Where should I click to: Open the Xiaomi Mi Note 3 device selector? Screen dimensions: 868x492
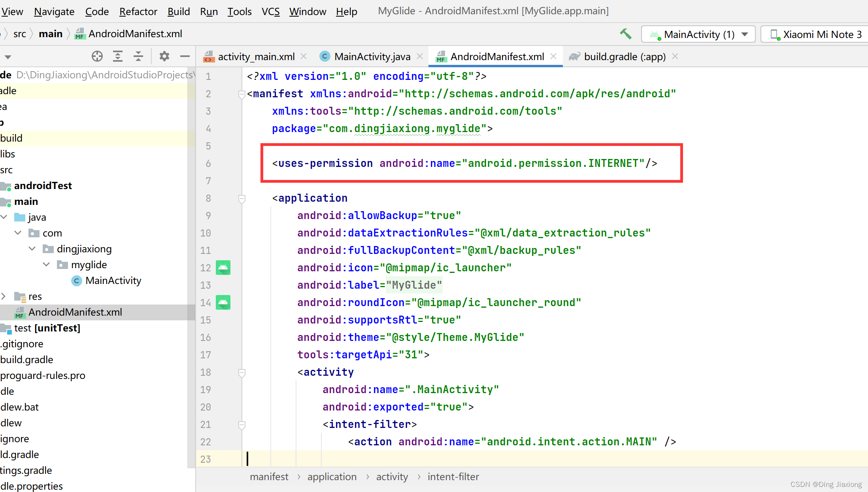pos(814,34)
